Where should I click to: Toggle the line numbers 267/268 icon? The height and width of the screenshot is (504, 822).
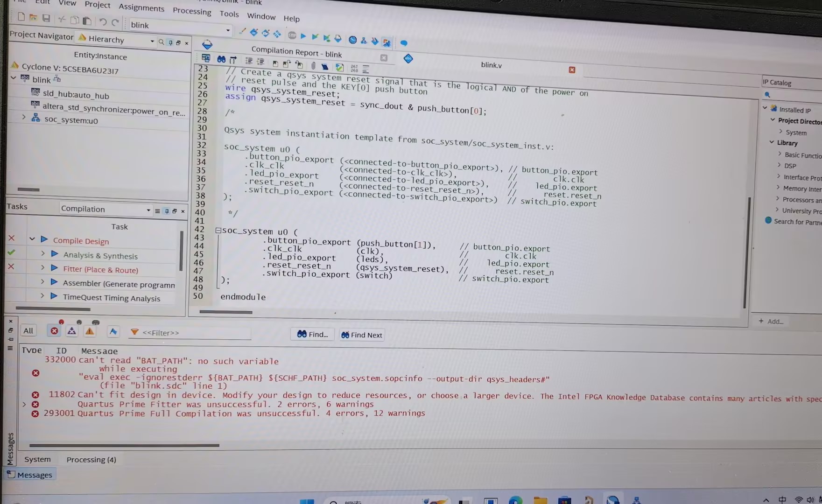point(354,69)
